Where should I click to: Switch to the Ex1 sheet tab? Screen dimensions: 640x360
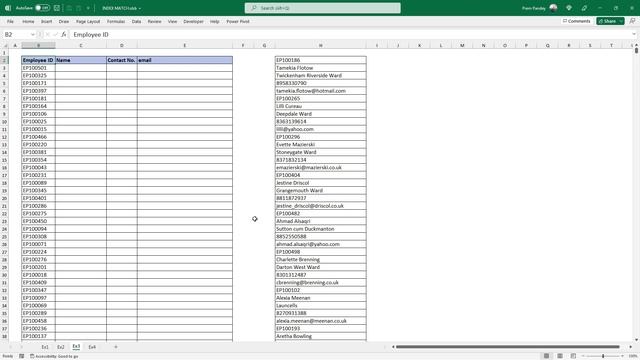pyautogui.click(x=45, y=347)
